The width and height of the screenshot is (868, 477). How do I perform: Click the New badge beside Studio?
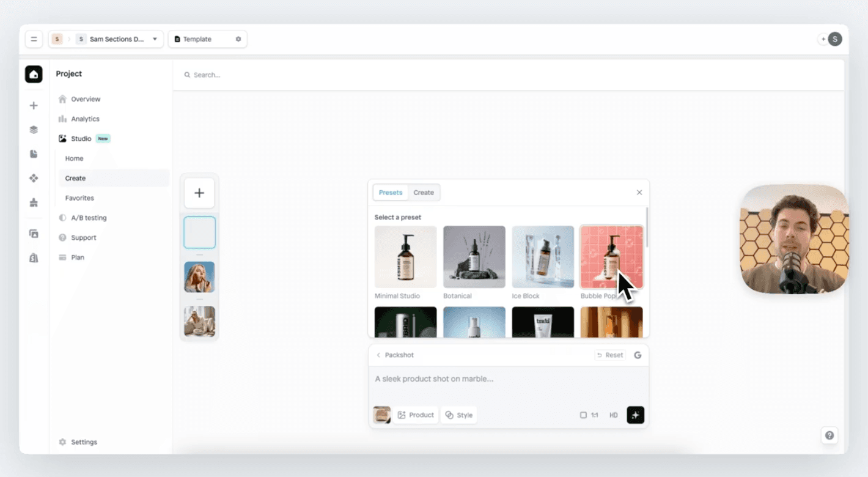[x=103, y=139]
